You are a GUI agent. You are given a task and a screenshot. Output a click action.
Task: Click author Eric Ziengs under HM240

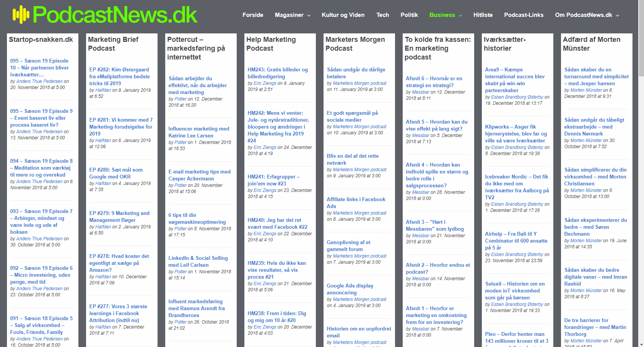tap(265, 234)
